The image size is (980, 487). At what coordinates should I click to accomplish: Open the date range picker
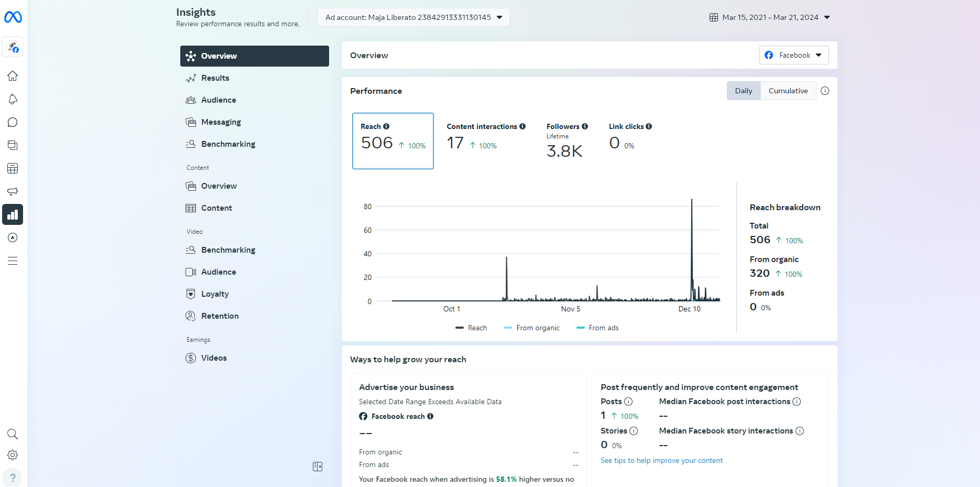[x=769, y=17]
